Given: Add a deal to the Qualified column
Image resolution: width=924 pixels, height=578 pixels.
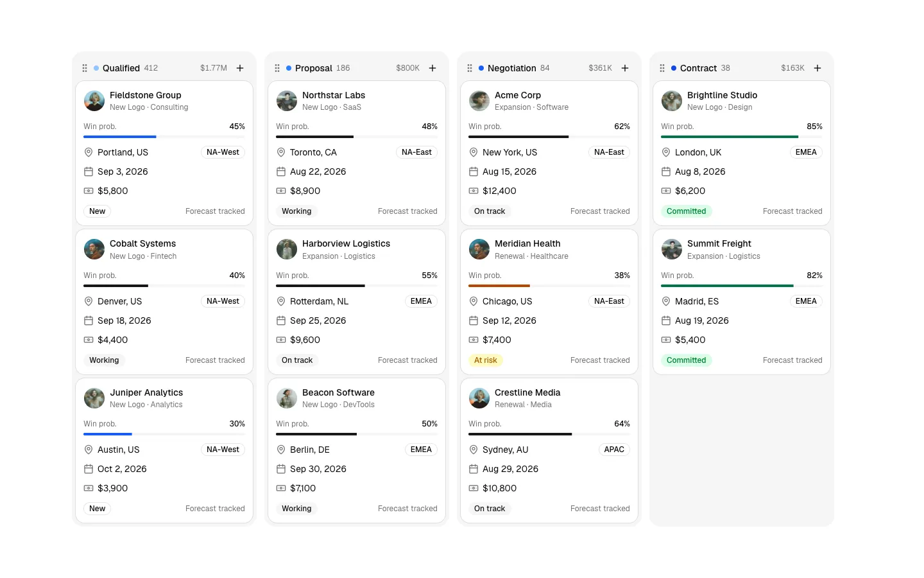Looking at the screenshot, I should [x=240, y=68].
